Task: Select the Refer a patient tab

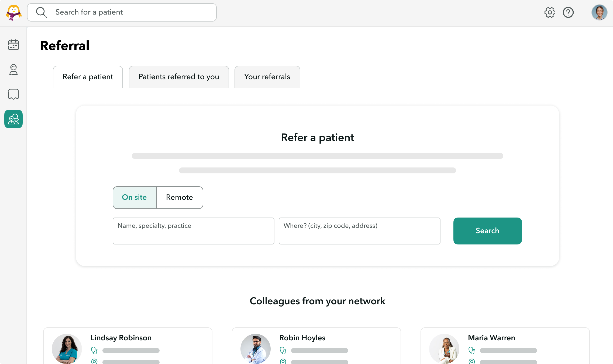Action: click(88, 77)
